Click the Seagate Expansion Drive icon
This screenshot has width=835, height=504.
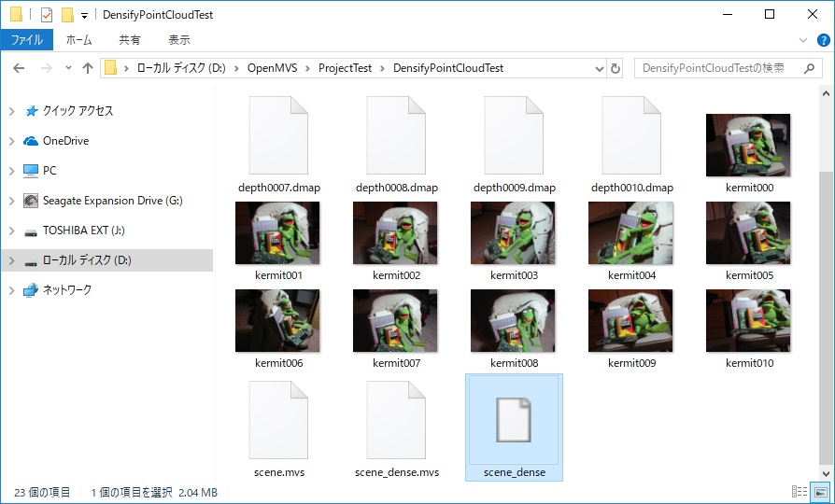(31, 201)
